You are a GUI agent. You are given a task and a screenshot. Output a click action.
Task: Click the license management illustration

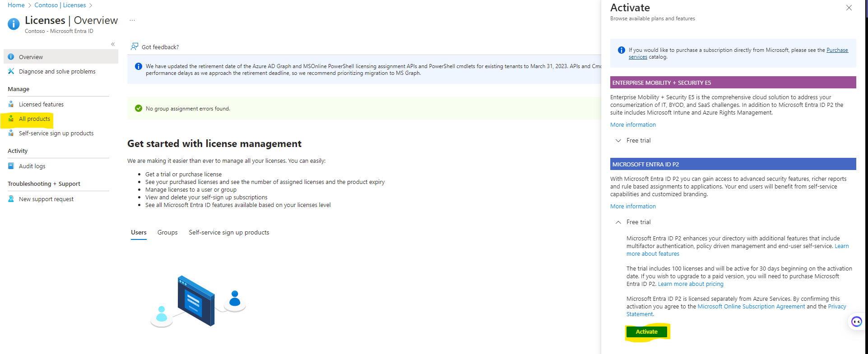(198, 301)
